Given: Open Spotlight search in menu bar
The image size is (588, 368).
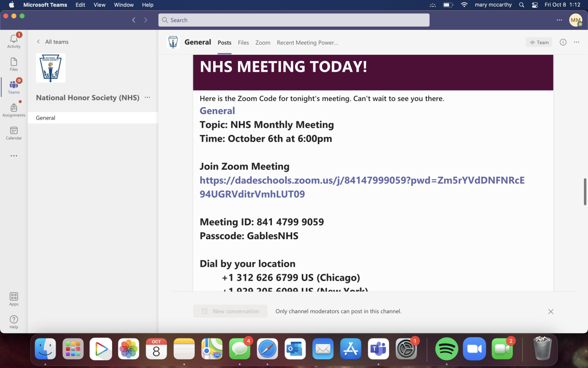Looking at the screenshot, I should tap(521, 5).
